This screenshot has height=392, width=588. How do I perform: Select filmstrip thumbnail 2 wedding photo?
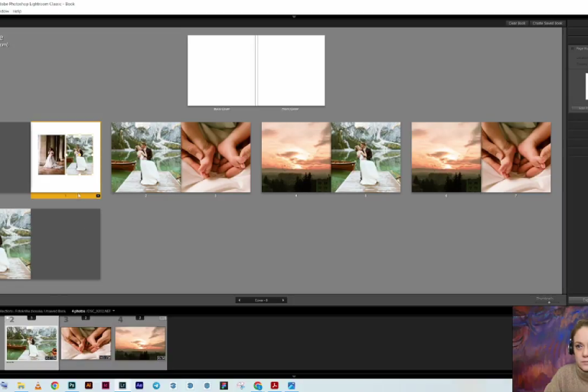31,343
